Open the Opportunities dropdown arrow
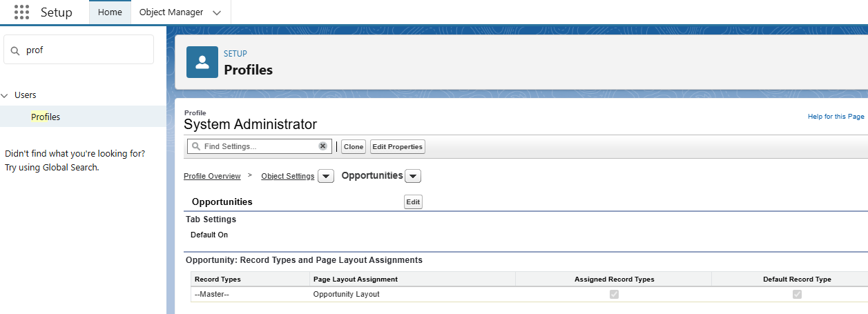Viewport: 868px width, 314px height. (x=413, y=177)
